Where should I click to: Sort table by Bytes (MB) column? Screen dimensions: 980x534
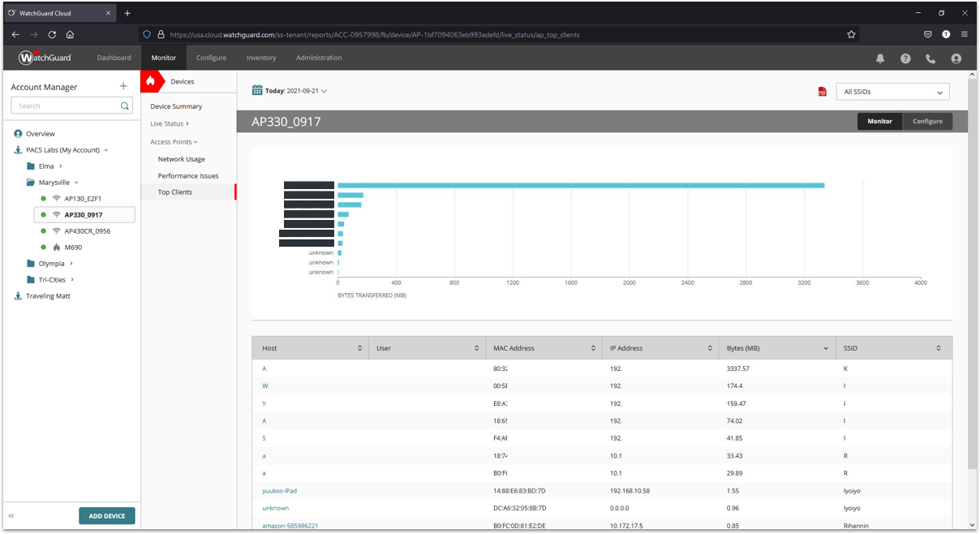(775, 348)
